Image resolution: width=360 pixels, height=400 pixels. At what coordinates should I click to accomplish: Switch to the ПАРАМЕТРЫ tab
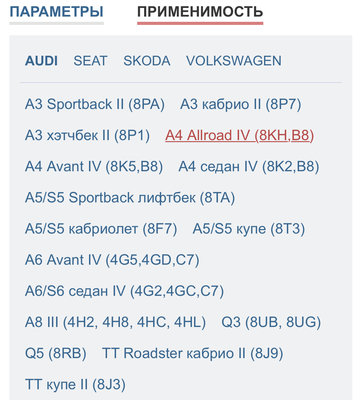[x=56, y=12]
